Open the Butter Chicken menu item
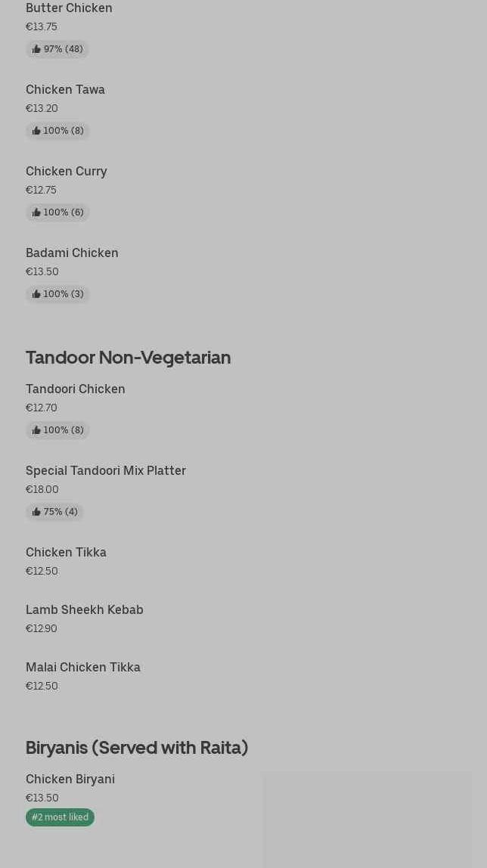This screenshot has width=487, height=868. (x=69, y=8)
